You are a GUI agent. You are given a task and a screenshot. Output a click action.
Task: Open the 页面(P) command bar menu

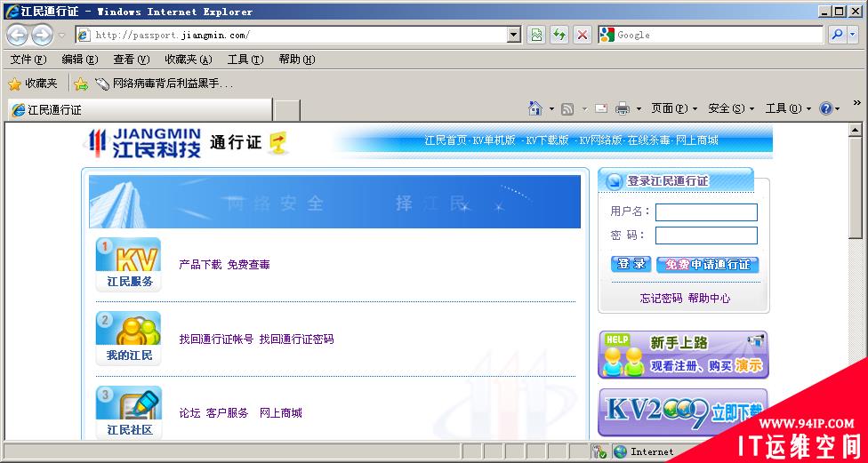point(674,109)
